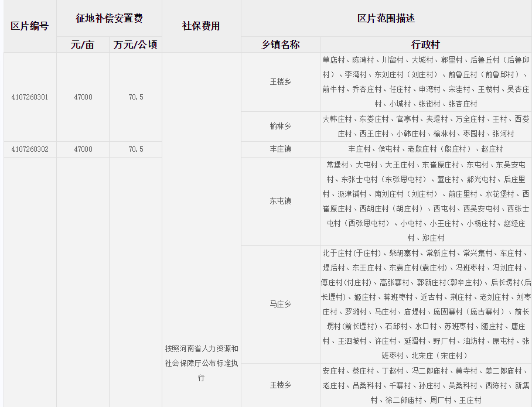Click the 元/亩 sub-header
The width and height of the screenshot is (532, 407).
point(83,45)
